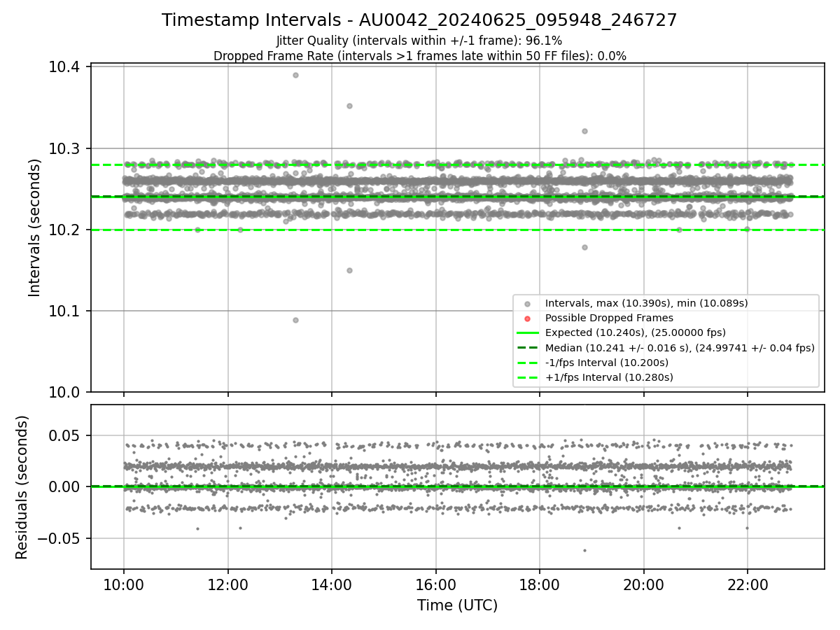Select legend entry 'Possible Dropped Frames'
The height and width of the screenshot is (630, 840).
click(609, 318)
